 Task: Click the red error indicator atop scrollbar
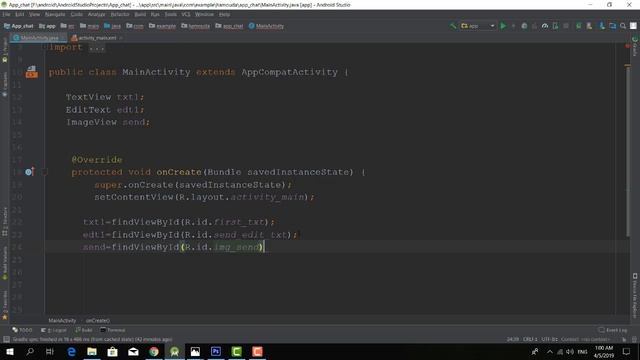click(627, 46)
